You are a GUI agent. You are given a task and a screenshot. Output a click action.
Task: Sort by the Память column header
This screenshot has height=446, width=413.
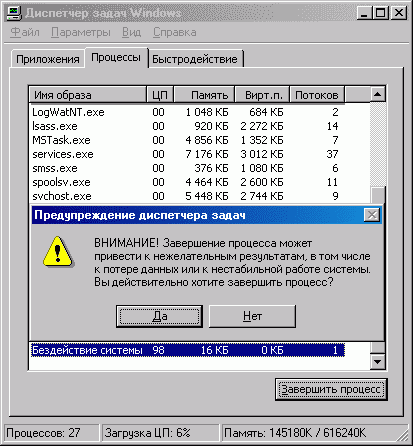204,95
